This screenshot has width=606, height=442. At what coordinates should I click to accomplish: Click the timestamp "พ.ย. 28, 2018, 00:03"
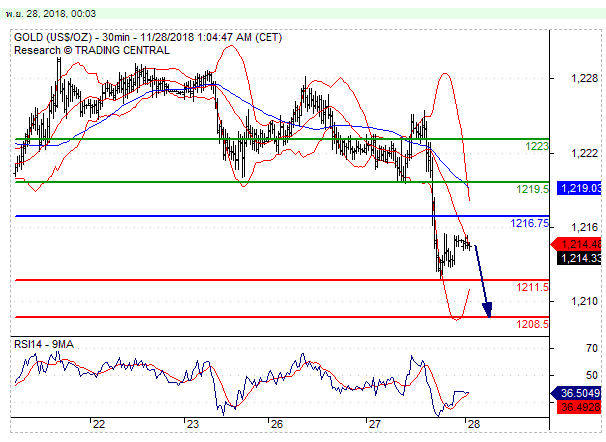click(x=51, y=14)
